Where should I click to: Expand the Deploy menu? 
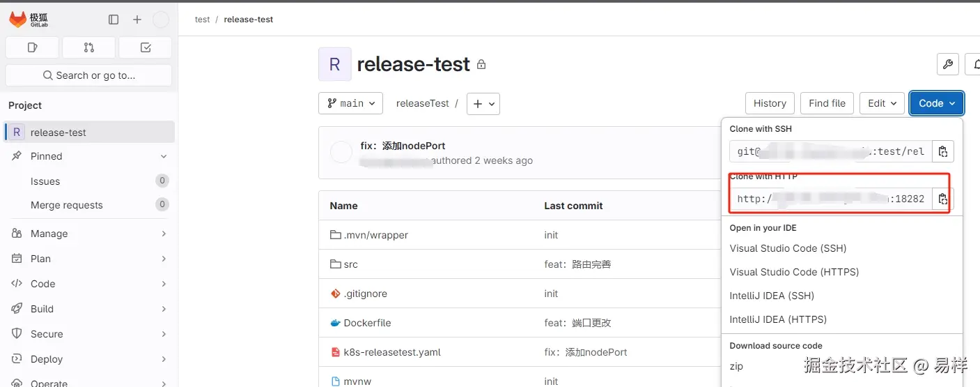[x=89, y=359]
